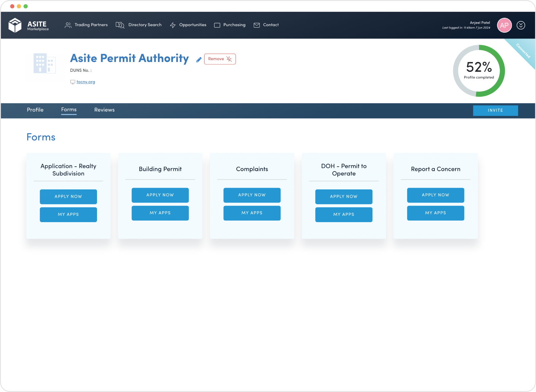The height and width of the screenshot is (392, 536).
Task: Open the website link icon next to tocny.org
Action: [72, 82]
